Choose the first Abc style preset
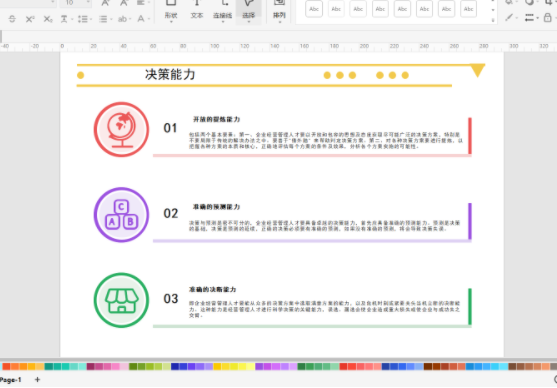Image resolution: width=557 pixels, height=388 pixels. pyautogui.click(x=314, y=9)
